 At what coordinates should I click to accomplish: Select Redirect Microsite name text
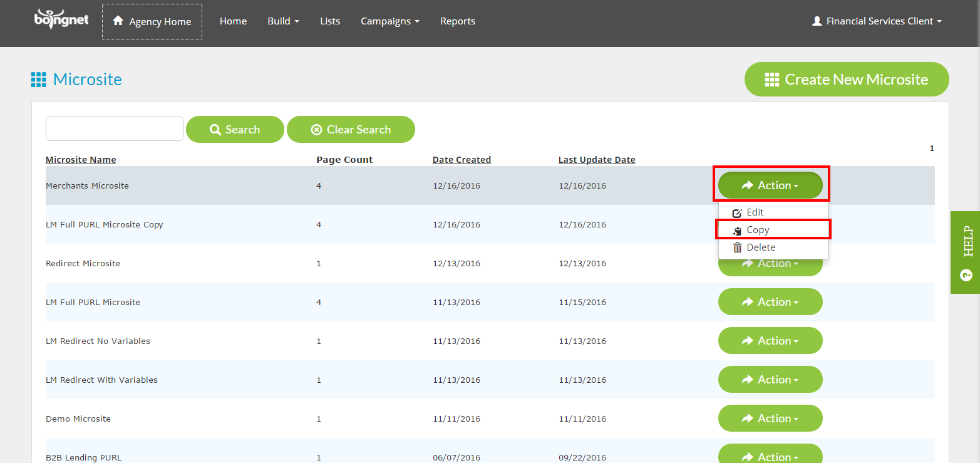pyautogui.click(x=83, y=263)
